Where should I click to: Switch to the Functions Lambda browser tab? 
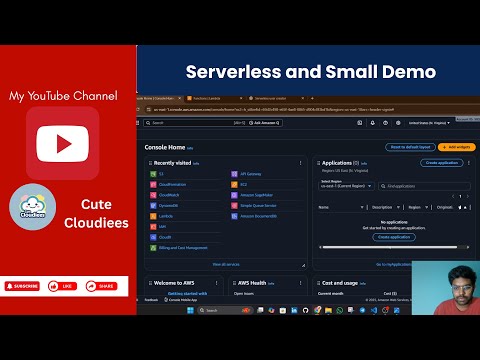(214, 98)
